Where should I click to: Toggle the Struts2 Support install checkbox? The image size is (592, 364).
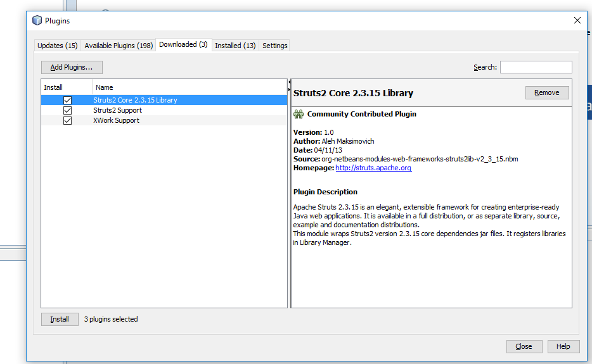pyautogui.click(x=67, y=111)
